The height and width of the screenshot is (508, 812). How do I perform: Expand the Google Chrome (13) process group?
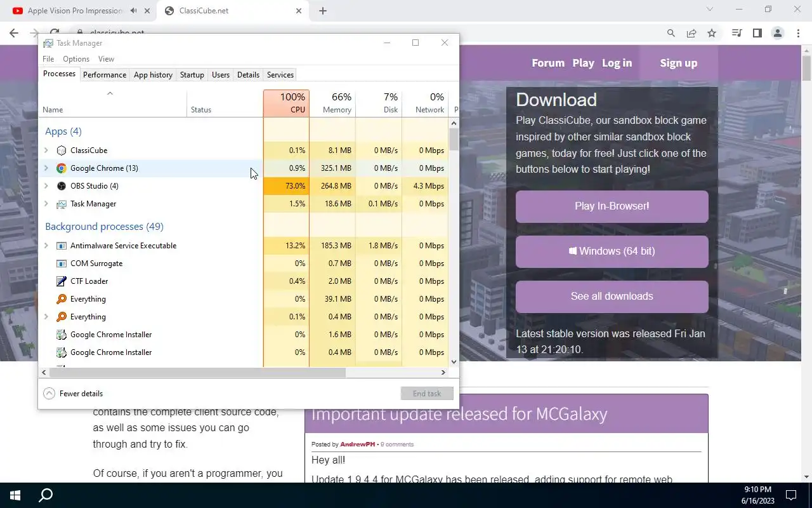point(46,168)
